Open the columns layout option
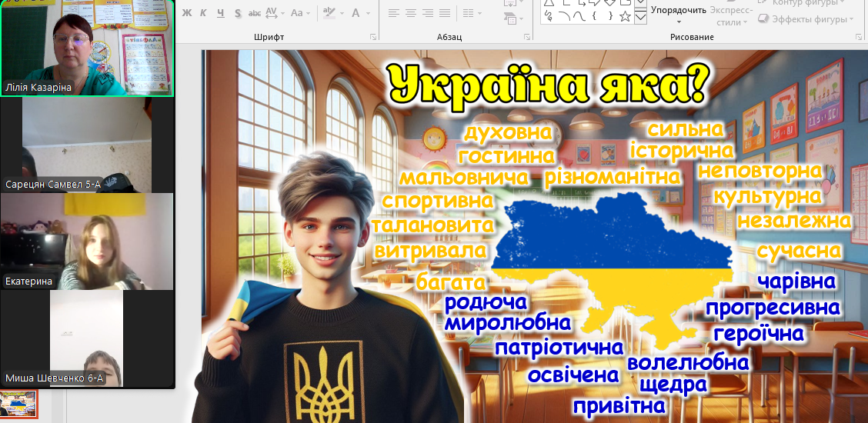Viewport: 868px width, 423px height. 468,13
